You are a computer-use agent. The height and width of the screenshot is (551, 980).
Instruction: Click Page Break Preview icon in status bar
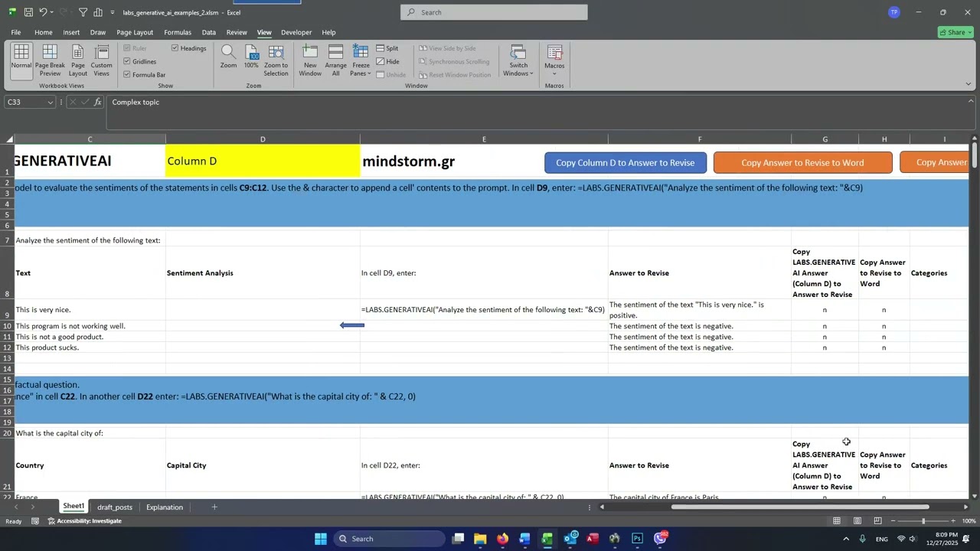[877, 521]
